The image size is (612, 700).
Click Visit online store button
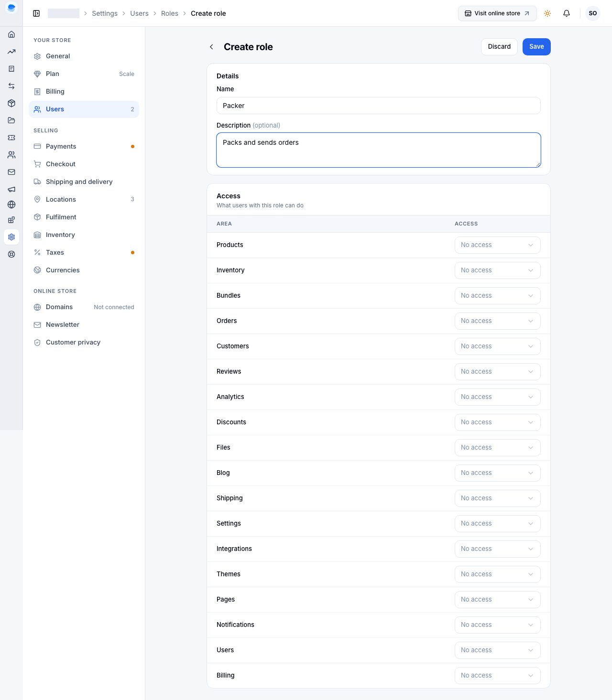tap(497, 13)
